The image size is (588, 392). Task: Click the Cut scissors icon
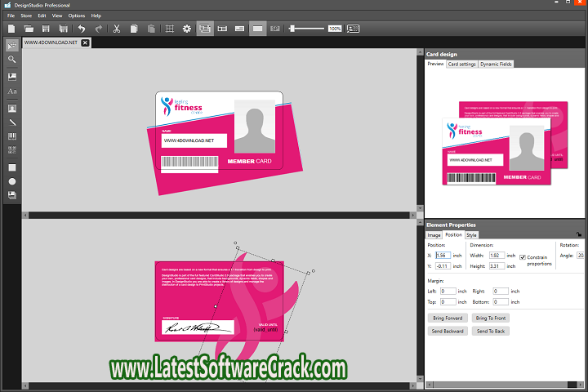point(117,29)
